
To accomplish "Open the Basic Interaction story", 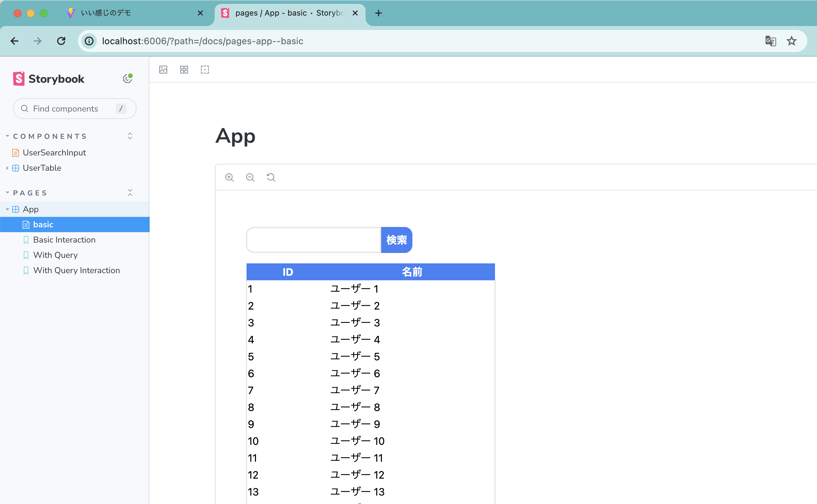I will [64, 240].
